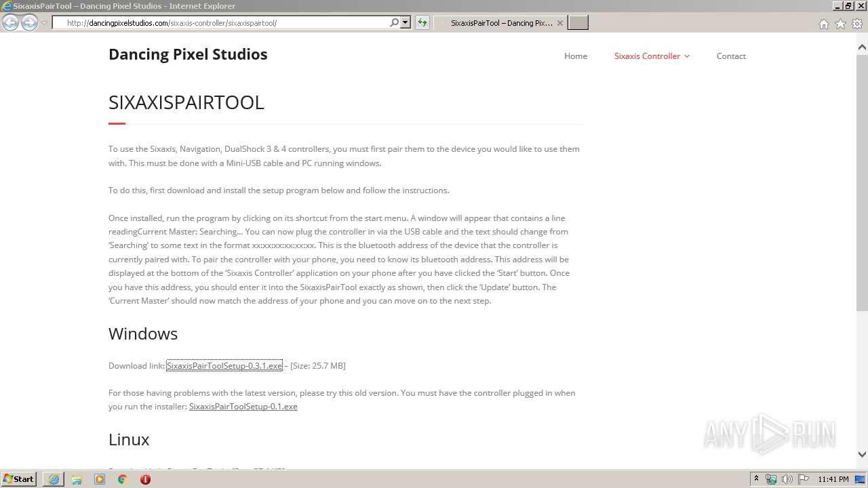Click the Refresh page icon
The width and height of the screenshot is (868, 488).
422,23
